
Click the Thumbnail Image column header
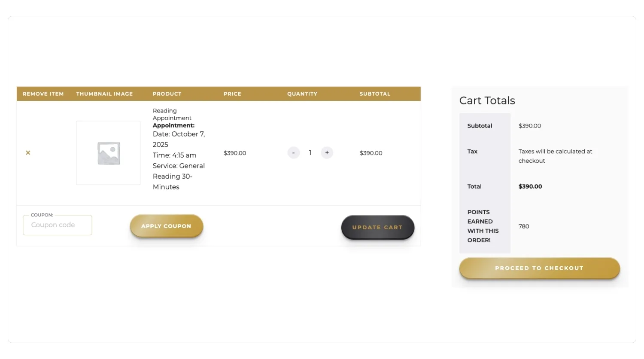[x=104, y=94]
